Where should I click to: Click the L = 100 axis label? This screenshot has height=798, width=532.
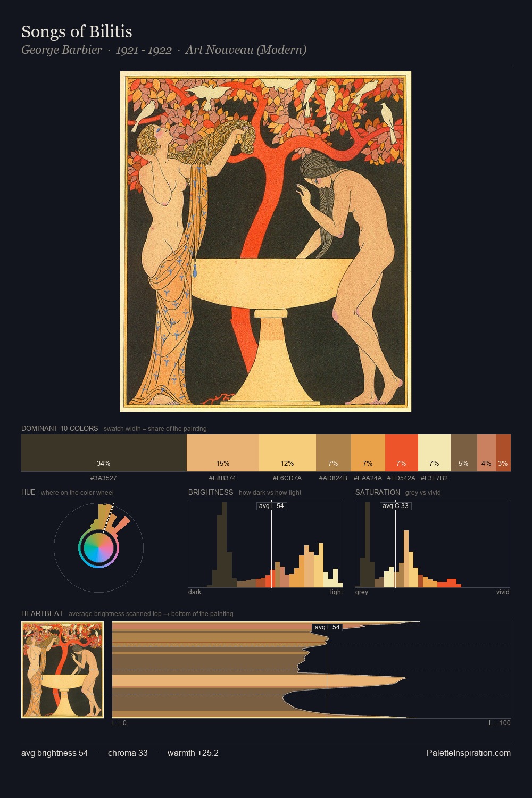point(500,723)
